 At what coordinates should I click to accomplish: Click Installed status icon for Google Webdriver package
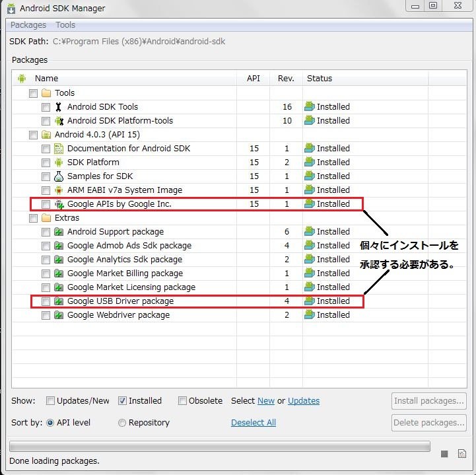[310, 314]
